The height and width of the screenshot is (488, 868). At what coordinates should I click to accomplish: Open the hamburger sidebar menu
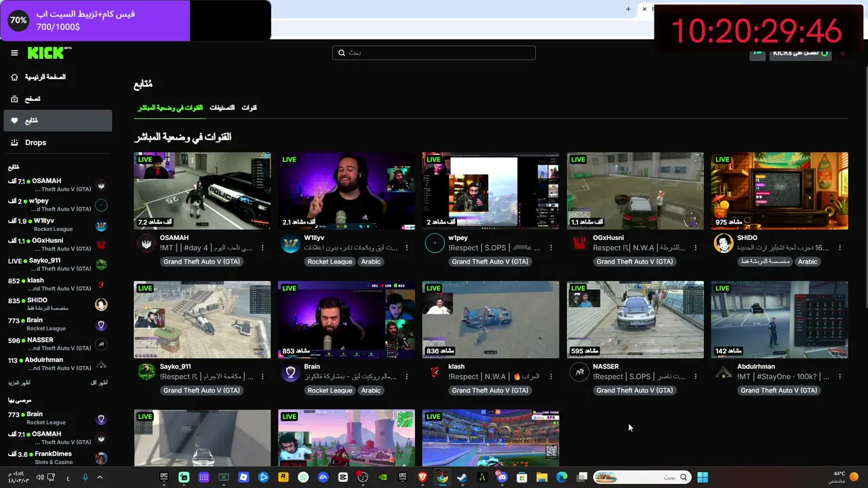click(14, 53)
